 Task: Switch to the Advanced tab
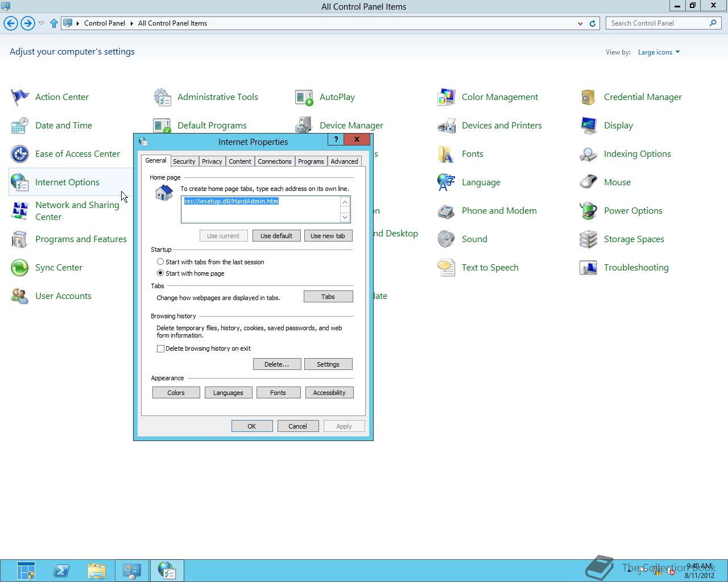345,161
